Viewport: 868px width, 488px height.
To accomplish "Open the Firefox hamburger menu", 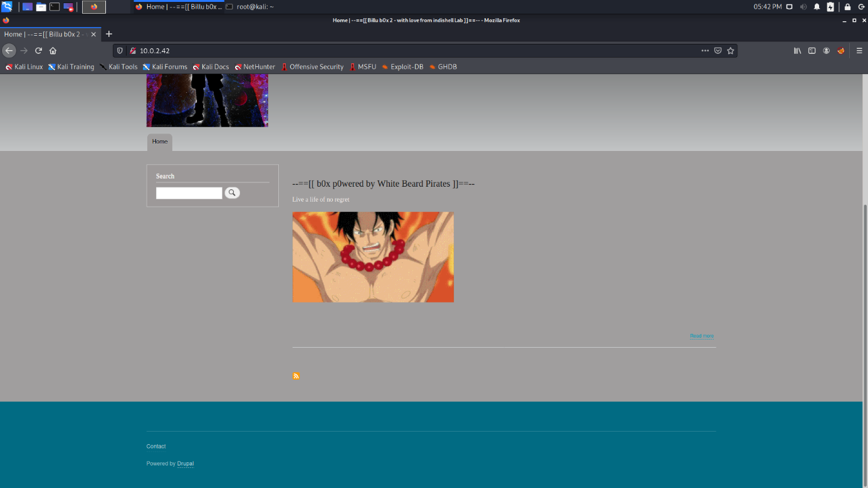I will [859, 51].
